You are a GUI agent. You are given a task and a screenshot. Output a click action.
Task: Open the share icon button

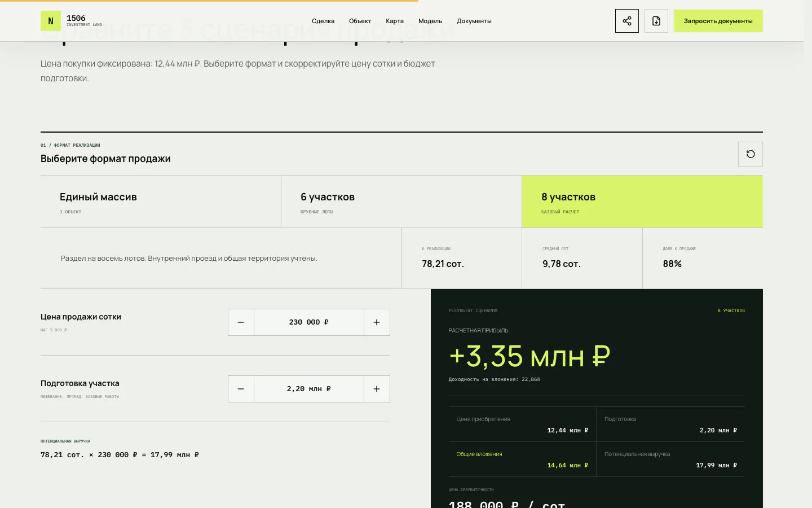[627, 21]
